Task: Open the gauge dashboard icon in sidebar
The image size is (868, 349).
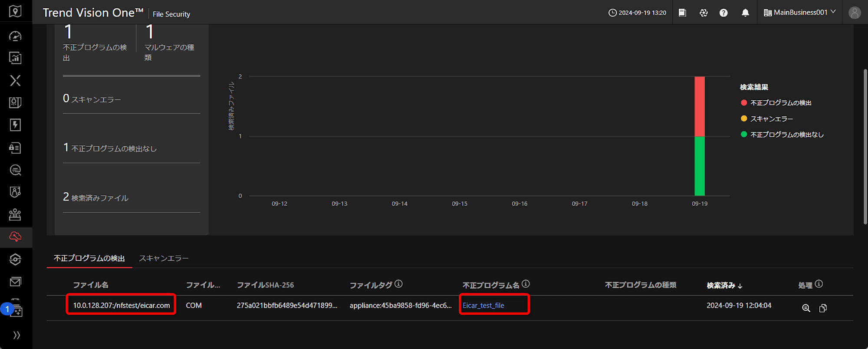Action: pos(15,36)
